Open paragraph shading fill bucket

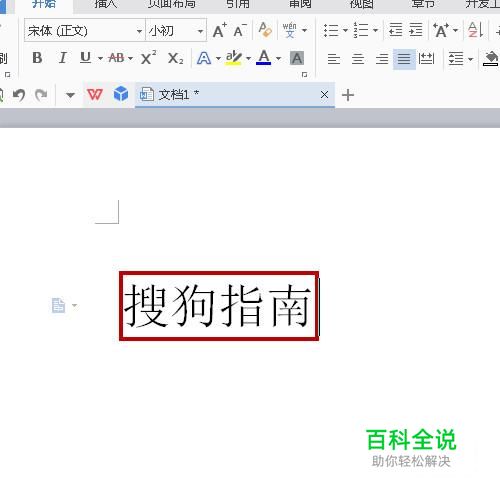coord(491,59)
